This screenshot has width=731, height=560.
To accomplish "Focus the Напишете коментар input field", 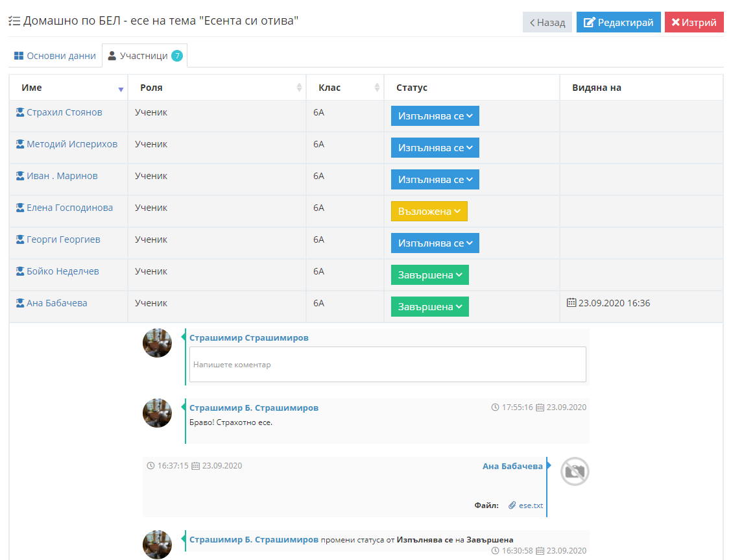I will tap(387, 364).
